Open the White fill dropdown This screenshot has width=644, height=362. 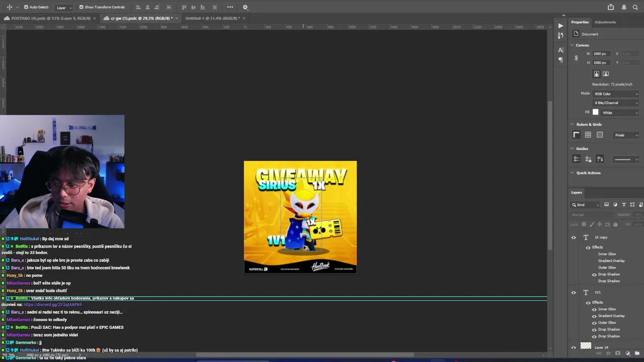pos(620,113)
